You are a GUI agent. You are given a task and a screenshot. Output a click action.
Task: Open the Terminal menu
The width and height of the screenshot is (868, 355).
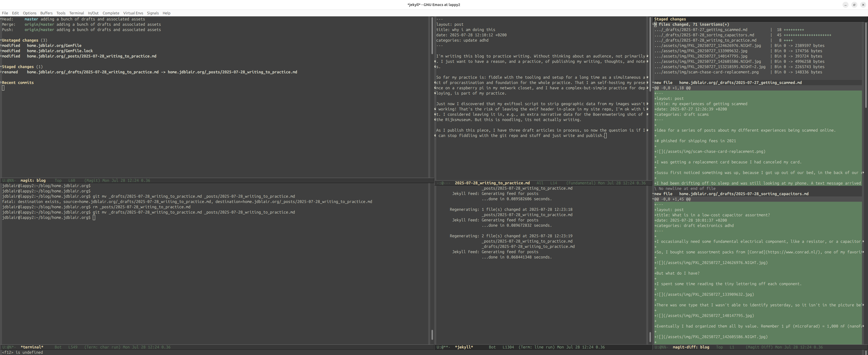tap(76, 13)
